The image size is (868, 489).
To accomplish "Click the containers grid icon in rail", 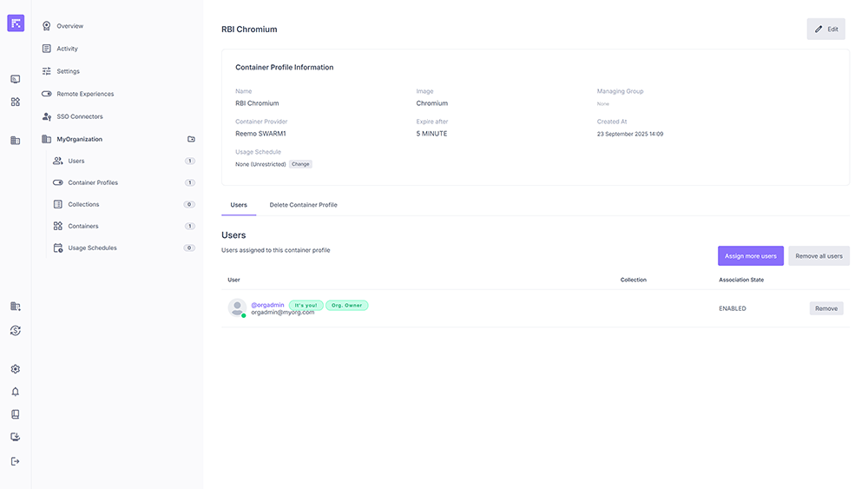I will pyautogui.click(x=15, y=102).
